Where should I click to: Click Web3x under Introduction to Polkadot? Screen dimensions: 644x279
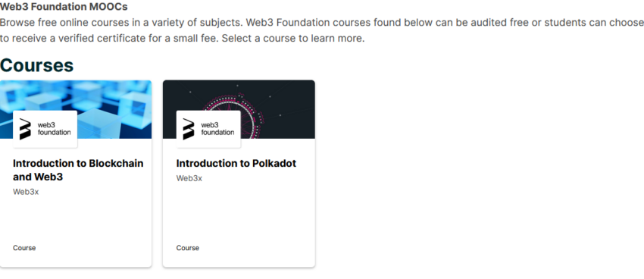[189, 178]
